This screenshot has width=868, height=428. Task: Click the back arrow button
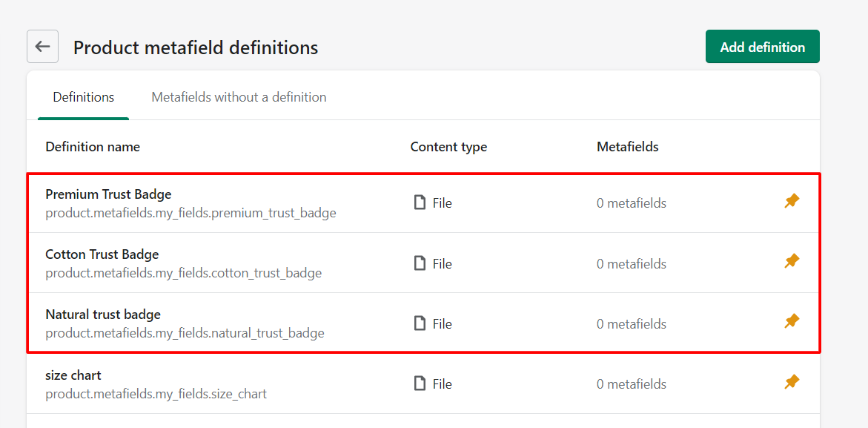(42, 47)
